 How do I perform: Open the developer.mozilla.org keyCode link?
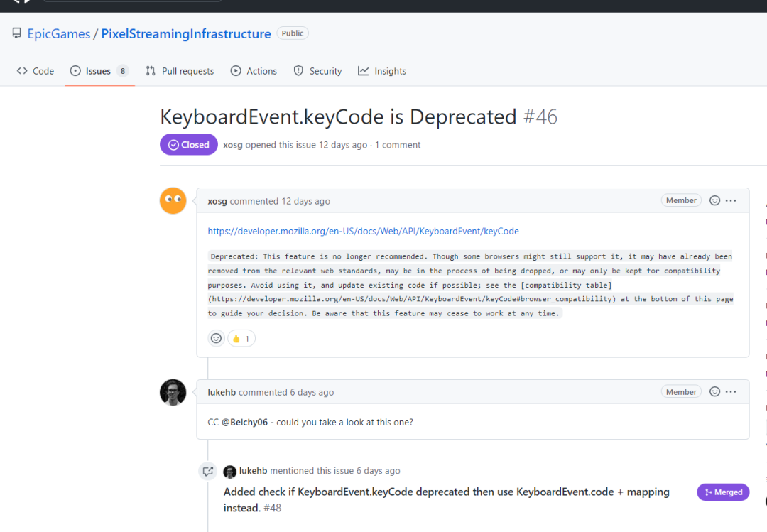coord(363,231)
